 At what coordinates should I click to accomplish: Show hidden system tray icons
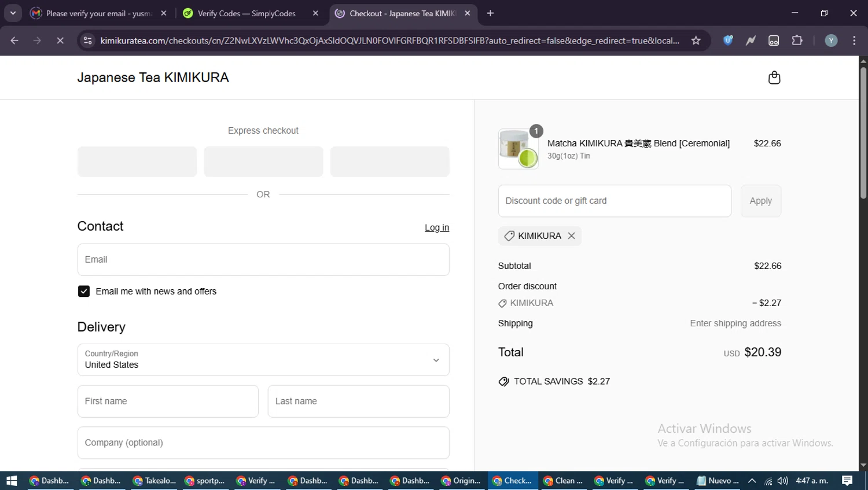752,481
